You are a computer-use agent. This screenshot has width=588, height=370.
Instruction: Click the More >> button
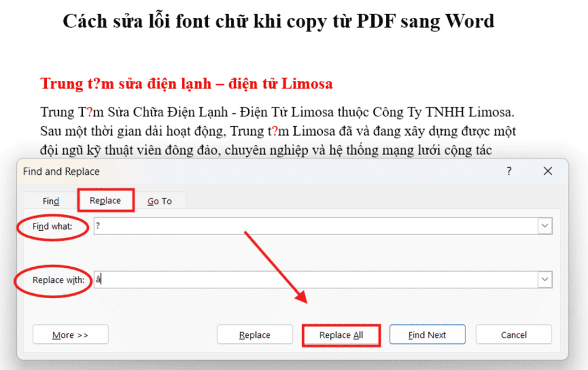coord(70,335)
